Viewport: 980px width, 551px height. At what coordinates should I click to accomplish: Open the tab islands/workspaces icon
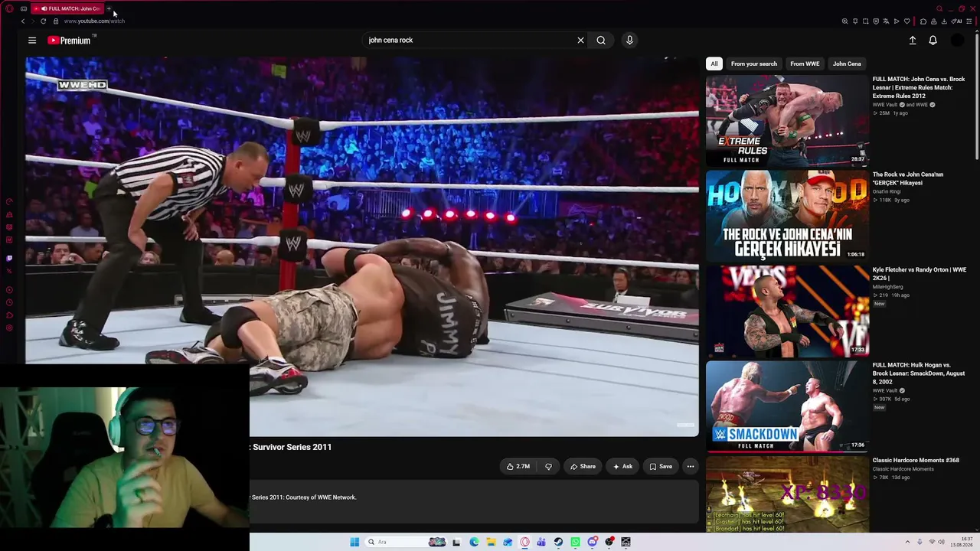(24, 8)
